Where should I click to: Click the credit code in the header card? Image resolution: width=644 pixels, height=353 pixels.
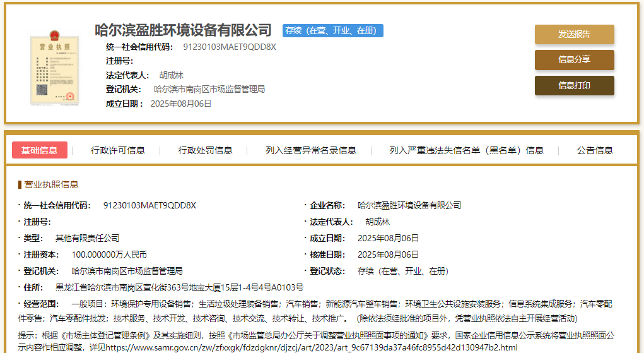[x=230, y=47]
